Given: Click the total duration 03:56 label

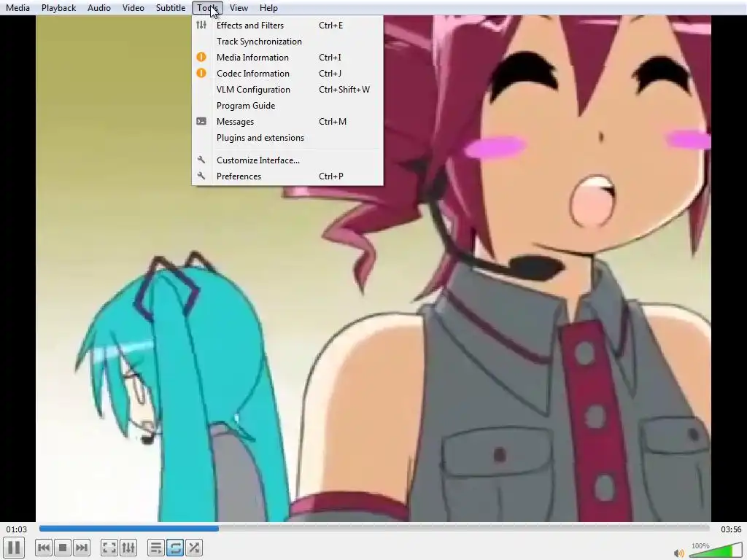Looking at the screenshot, I should pos(731,529).
